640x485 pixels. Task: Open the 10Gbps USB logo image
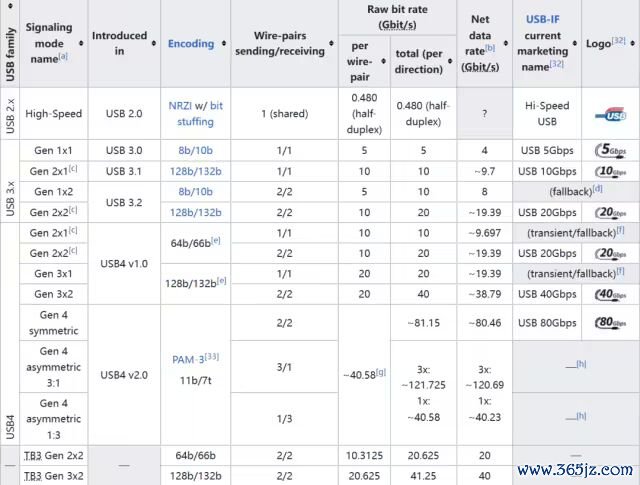tap(610, 171)
